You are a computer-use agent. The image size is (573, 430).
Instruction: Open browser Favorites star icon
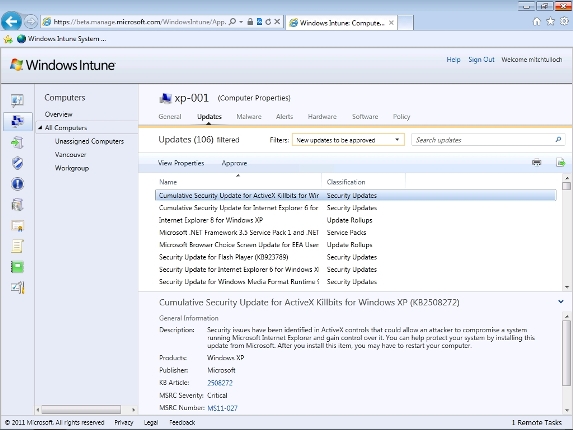click(550, 22)
